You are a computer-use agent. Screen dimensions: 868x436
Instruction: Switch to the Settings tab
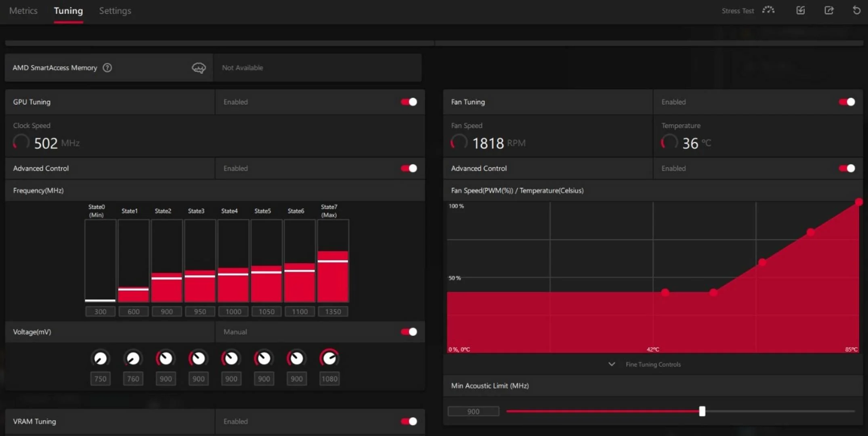[x=115, y=11]
